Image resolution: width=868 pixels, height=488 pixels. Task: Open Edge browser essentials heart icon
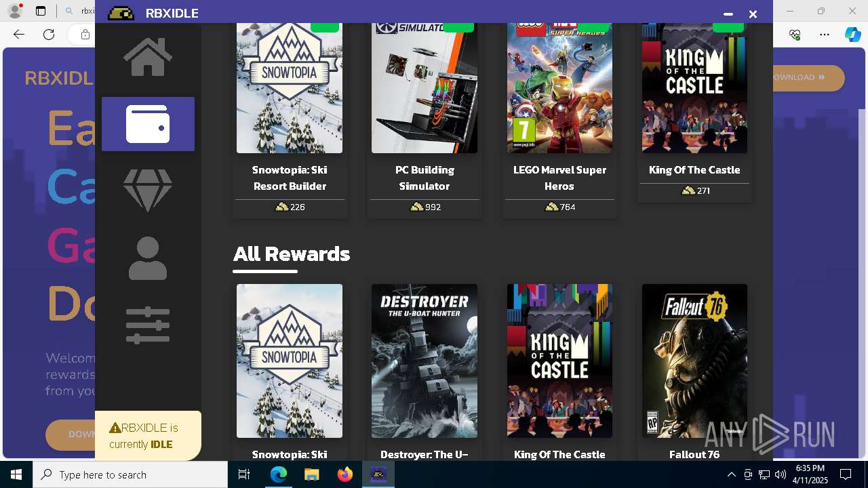tap(795, 35)
